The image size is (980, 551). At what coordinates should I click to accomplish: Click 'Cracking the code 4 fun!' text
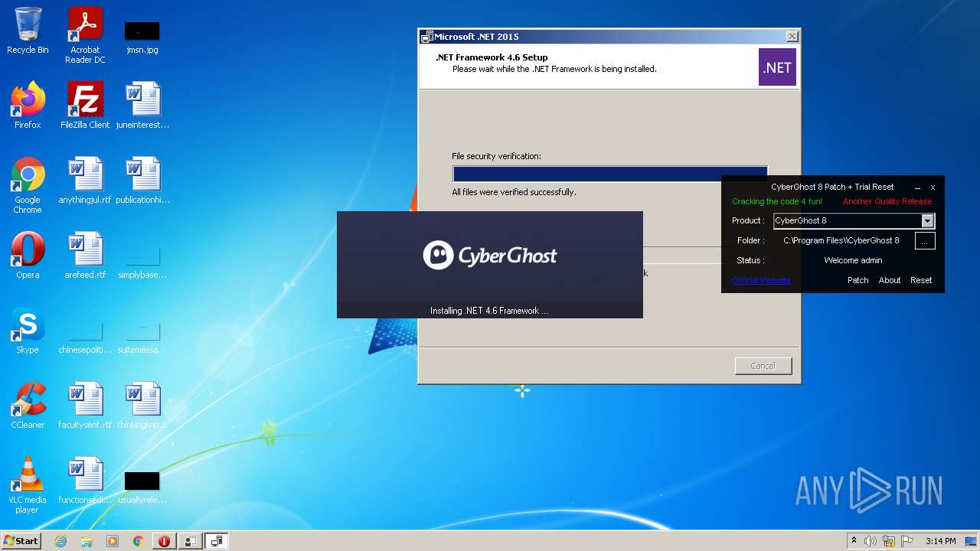click(777, 202)
